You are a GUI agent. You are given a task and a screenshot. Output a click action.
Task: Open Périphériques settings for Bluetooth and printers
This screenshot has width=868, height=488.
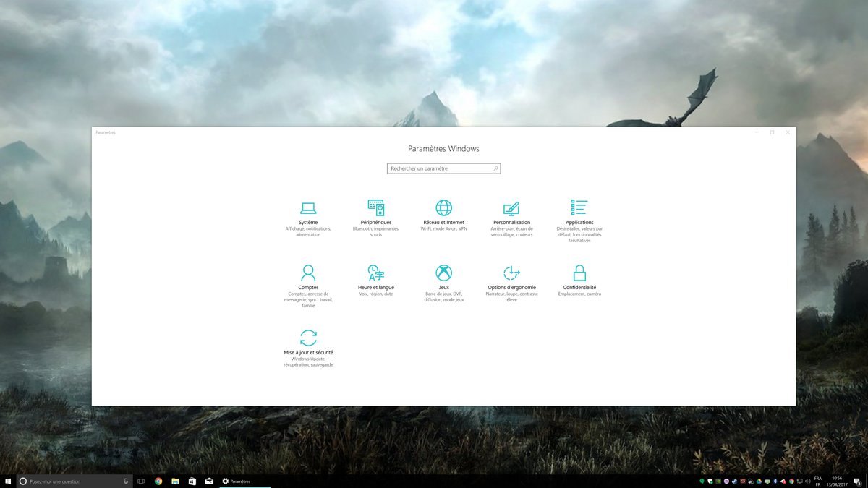click(375, 213)
